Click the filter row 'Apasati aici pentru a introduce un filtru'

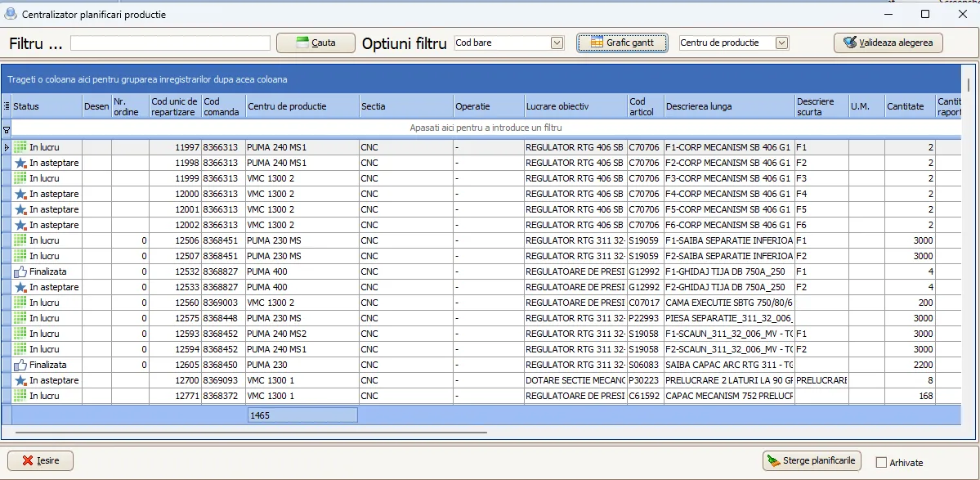486,128
